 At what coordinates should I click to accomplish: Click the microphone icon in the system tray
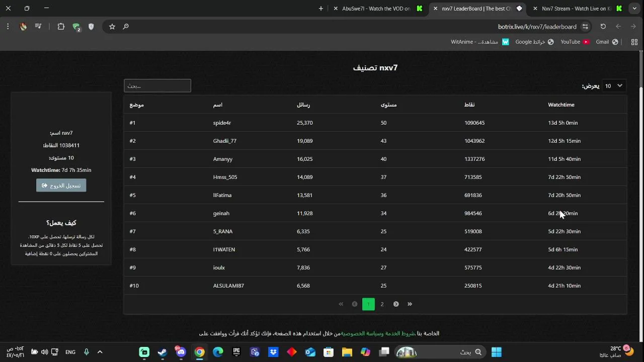(87, 352)
